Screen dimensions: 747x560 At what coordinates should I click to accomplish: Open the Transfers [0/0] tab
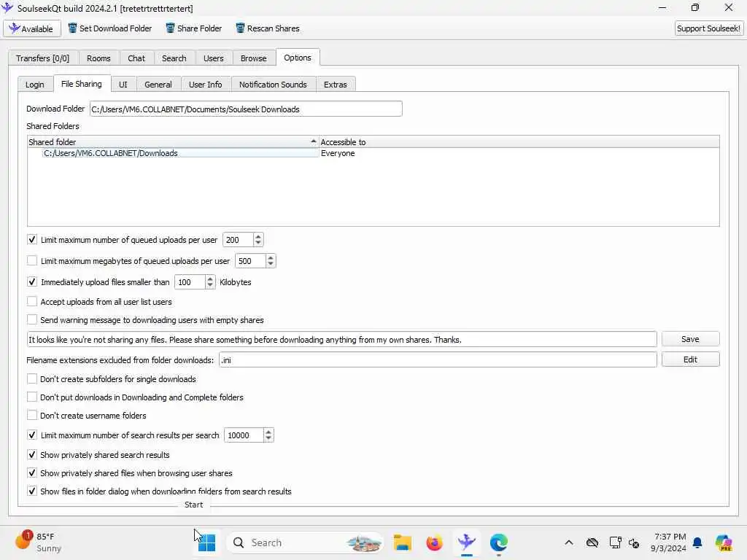[x=43, y=58]
